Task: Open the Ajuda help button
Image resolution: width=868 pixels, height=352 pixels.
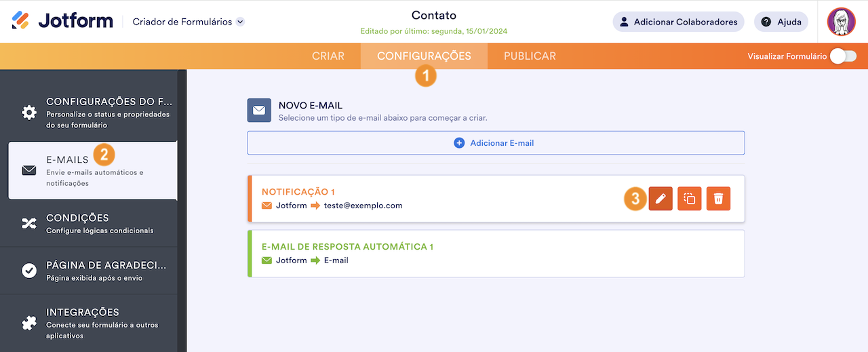Action: click(x=781, y=22)
